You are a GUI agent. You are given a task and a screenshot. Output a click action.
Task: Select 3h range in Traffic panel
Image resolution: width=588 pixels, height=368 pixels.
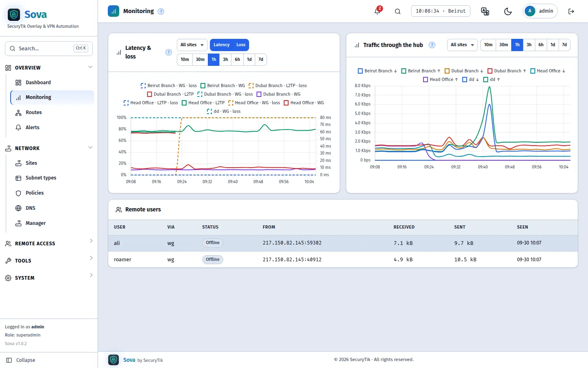pyautogui.click(x=529, y=45)
